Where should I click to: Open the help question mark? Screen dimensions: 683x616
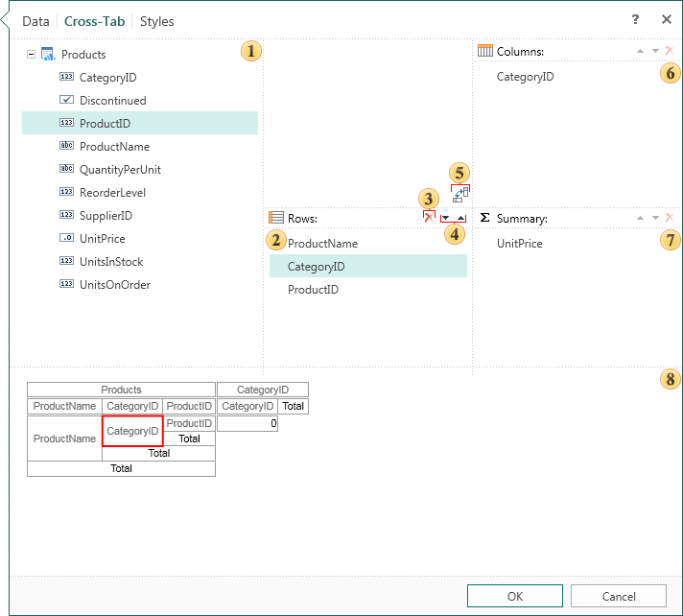tap(635, 19)
